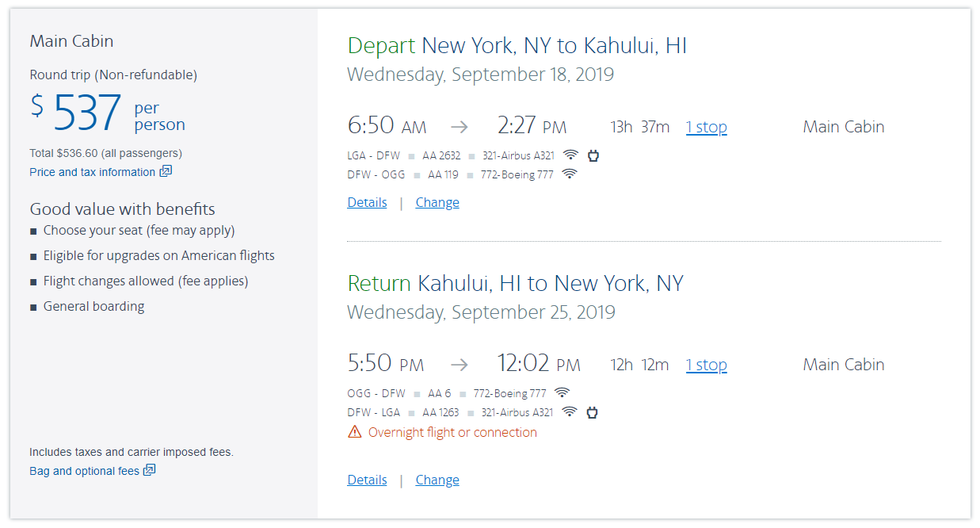
Task: Click the overnight flight warning triangle icon
Action: point(354,432)
